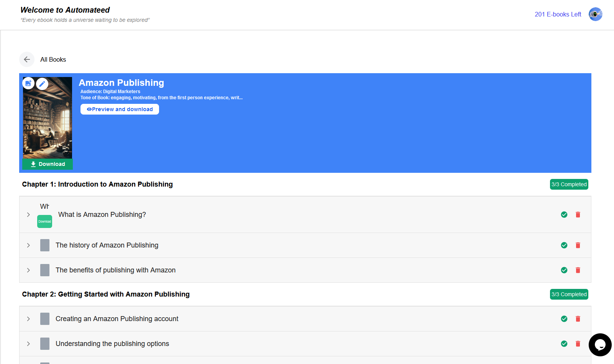Click the 'Amazon Publishing' book title
This screenshot has height=364, width=614.
point(121,83)
